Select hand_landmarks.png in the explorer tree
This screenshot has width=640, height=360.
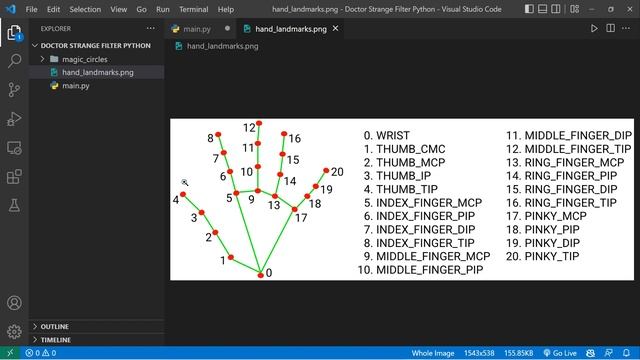point(96,72)
